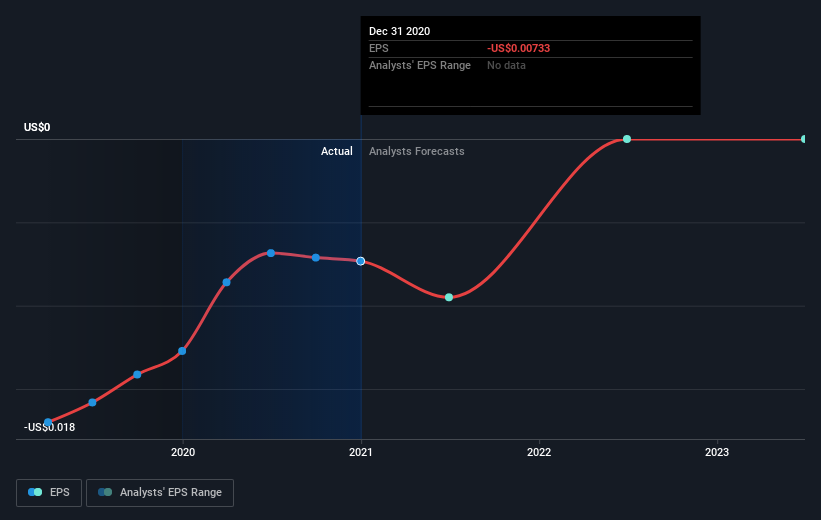Screen dimensions: 821x520
Task: Click the 2022 x-axis label
Action: click(539, 452)
